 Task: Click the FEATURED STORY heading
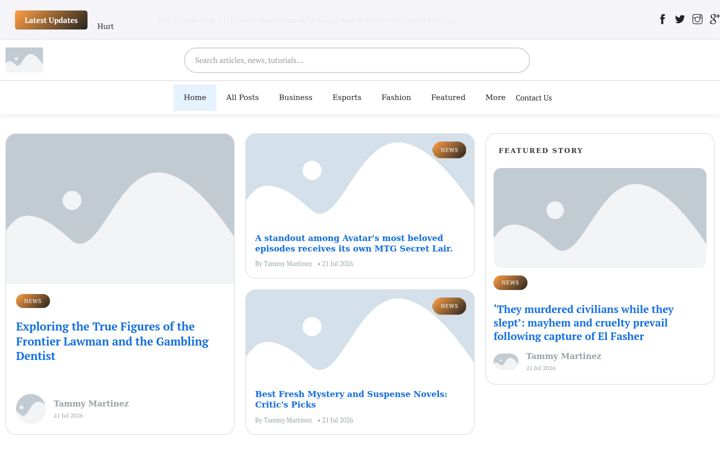click(540, 150)
